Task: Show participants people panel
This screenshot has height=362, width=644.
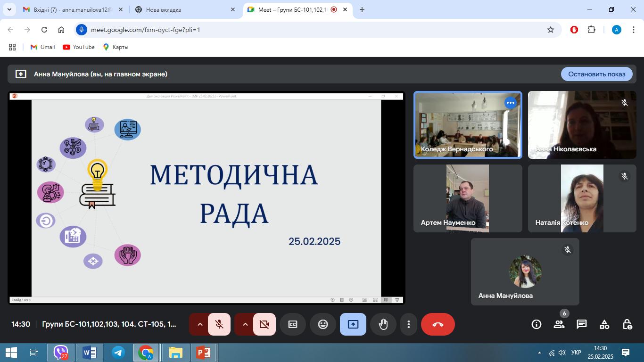Action: (x=559, y=324)
